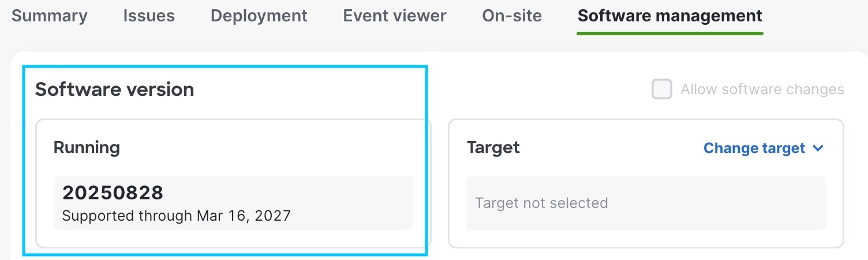Open the Event viewer tab
Viewport: 868px width, 260px height.
click(395, 16)
